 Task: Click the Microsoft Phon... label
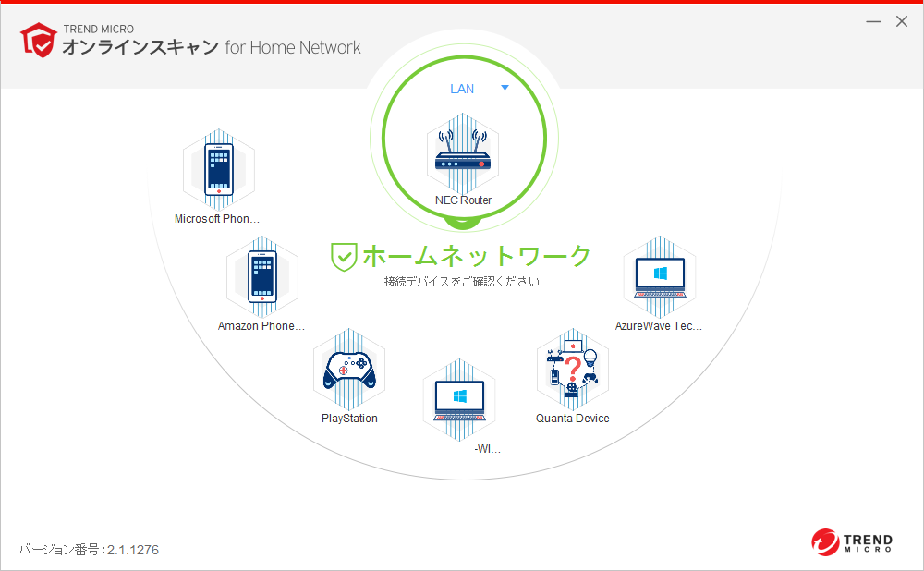point(217,219)
